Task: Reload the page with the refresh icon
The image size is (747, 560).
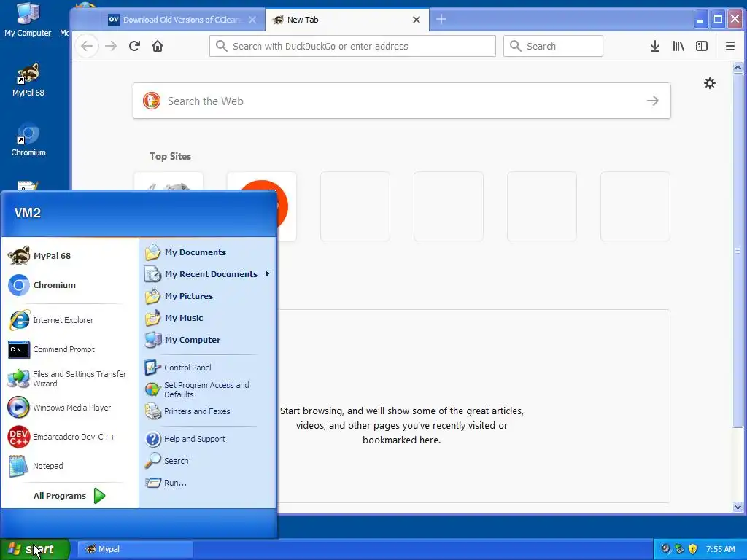Action: tap(134, 46)
